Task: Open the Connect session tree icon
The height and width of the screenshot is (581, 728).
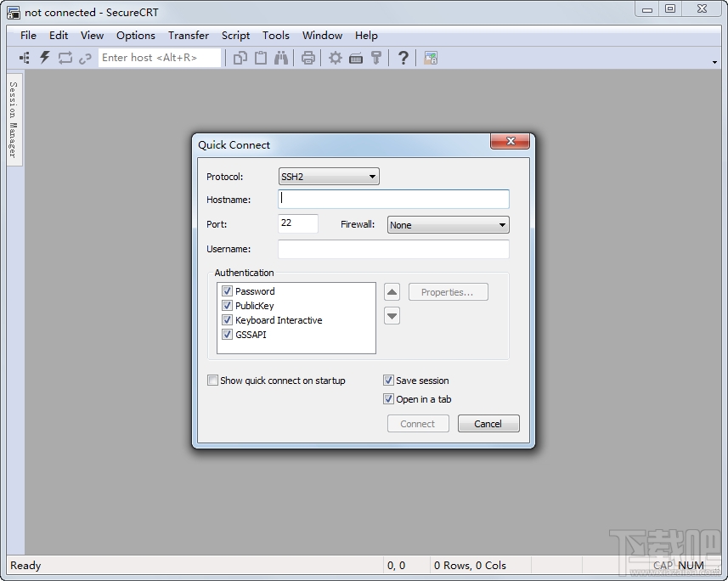Action: pos(24,58)
